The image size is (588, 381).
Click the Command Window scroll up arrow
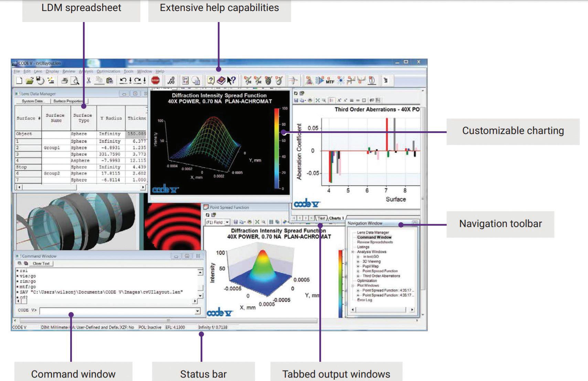[200, 272]
